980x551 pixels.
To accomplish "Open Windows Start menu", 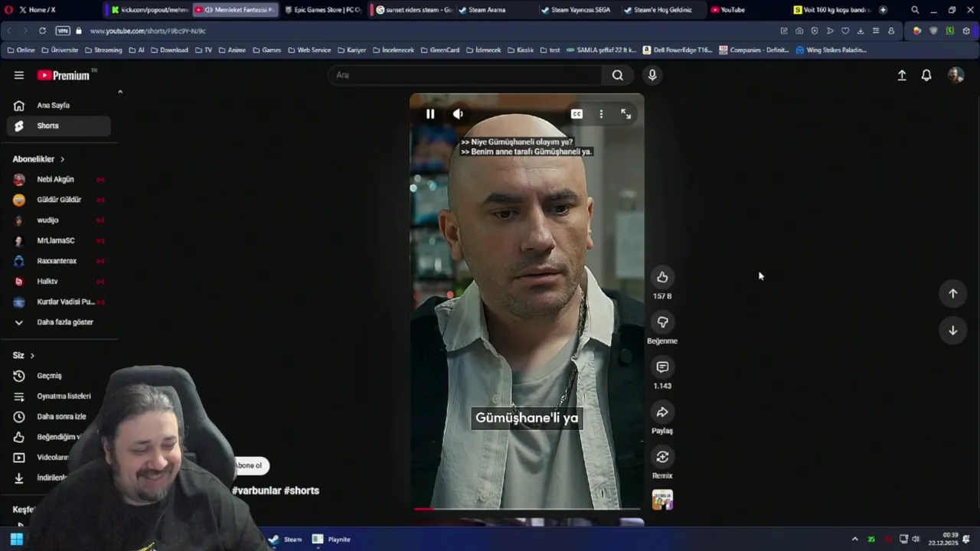I will (16, 539).
